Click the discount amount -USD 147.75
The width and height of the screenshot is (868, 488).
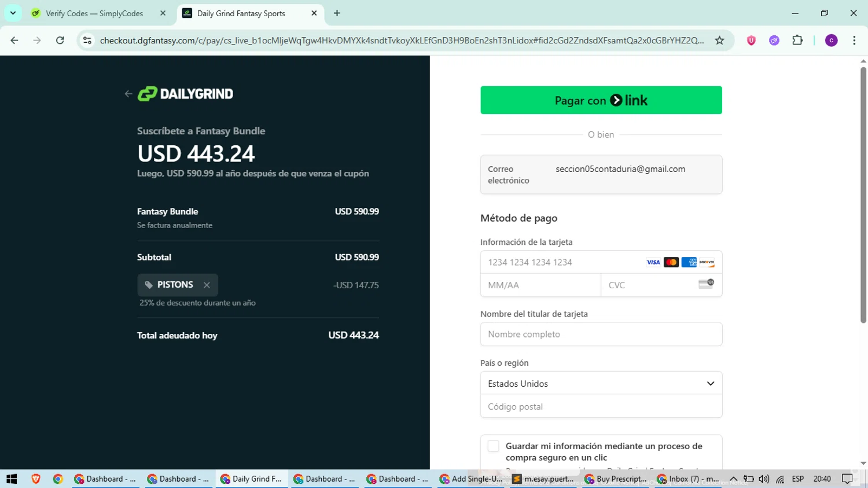click(x=356, y=285)
